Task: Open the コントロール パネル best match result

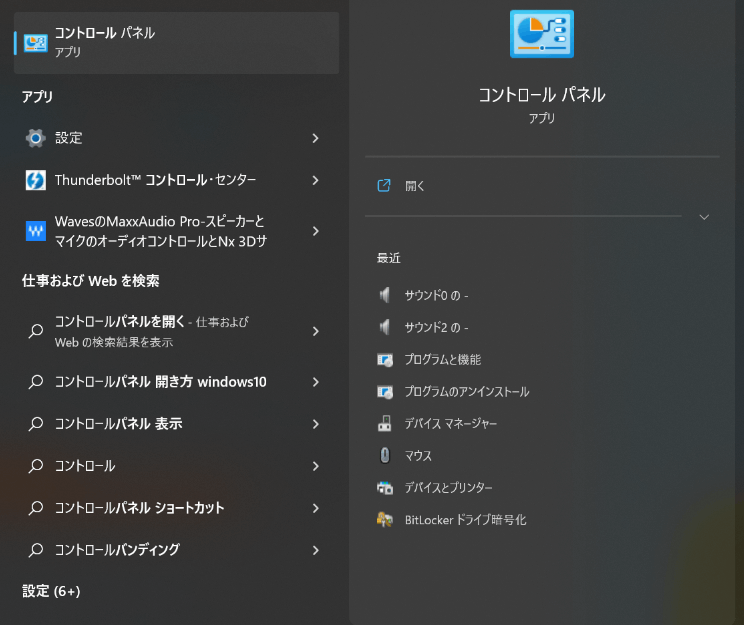Action: tap(177, 43)
